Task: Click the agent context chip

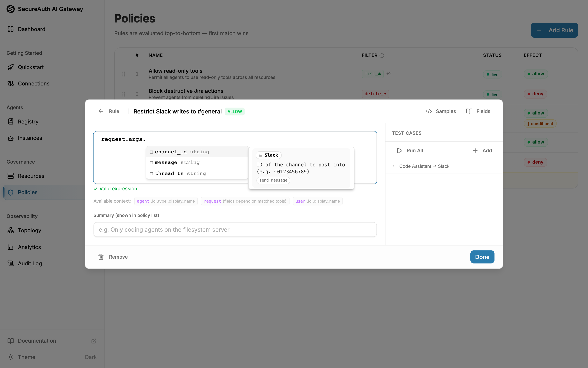Action: 166,201
